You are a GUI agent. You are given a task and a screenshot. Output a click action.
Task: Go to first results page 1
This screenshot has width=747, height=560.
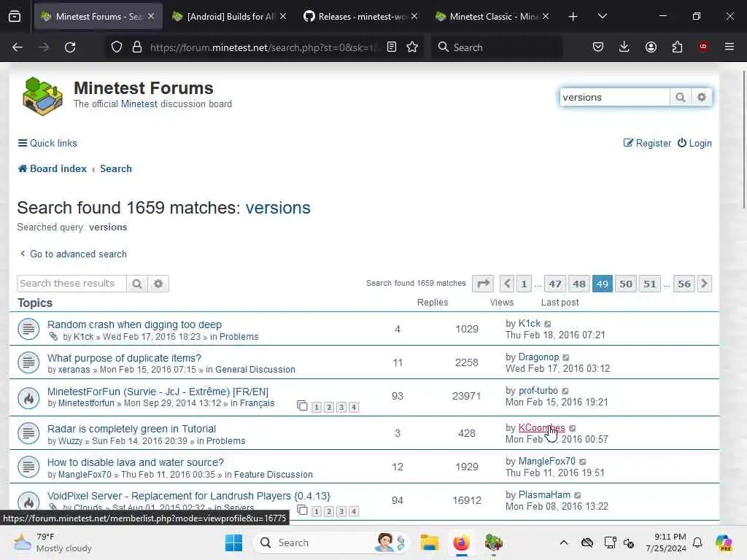(x=524, y=284)
